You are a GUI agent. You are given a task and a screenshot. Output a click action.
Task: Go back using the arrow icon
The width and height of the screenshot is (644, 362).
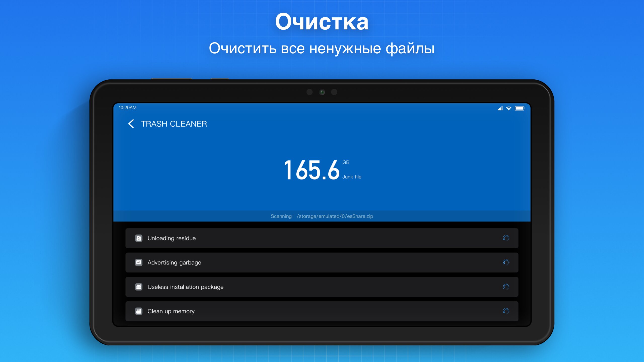(x=131, y=124)
